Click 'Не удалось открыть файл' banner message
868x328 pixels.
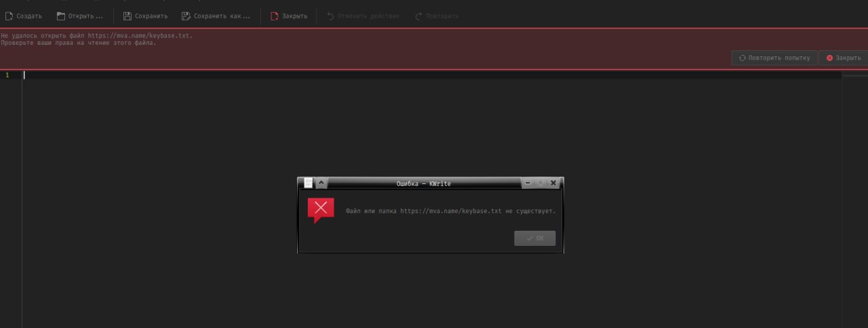(x=96, y=35)
